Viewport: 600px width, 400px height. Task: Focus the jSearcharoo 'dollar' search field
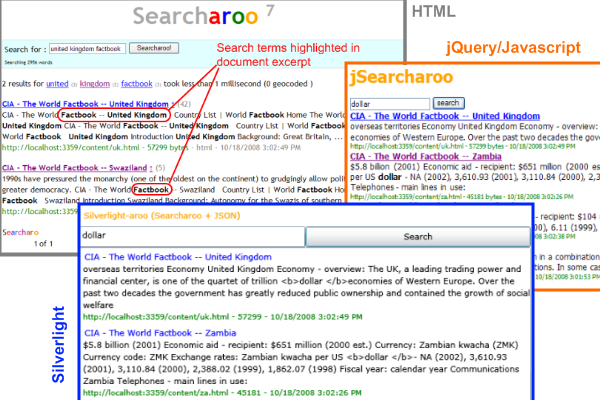coord(390,104)
